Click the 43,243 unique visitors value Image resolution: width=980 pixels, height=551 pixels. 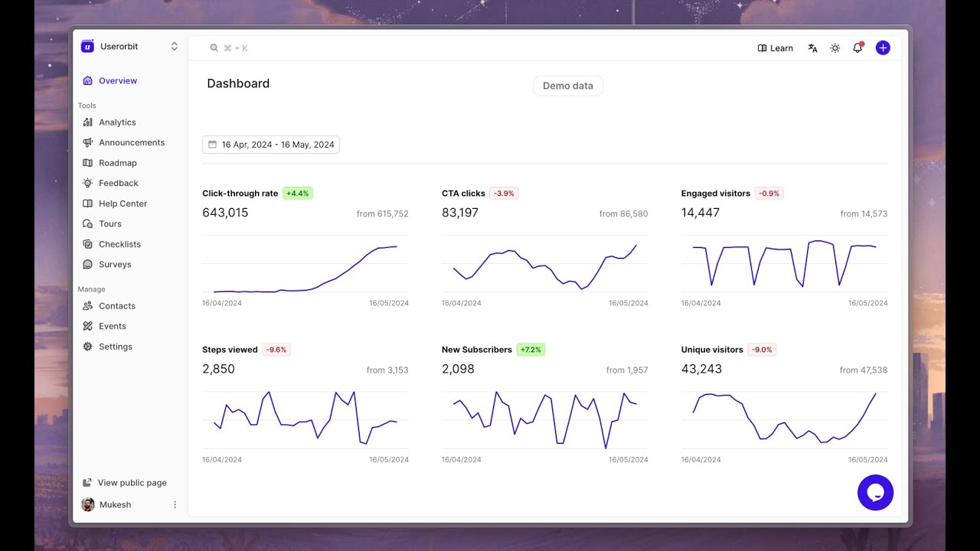(x=701, y=369)
